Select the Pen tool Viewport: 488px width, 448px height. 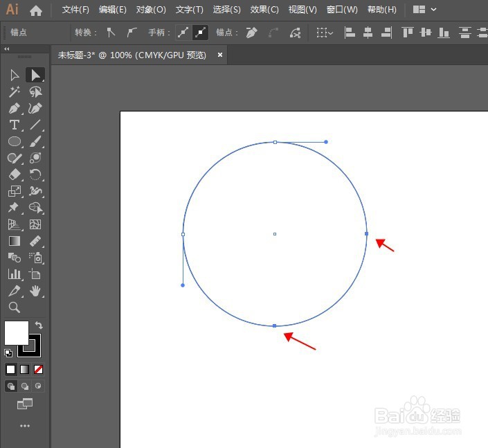point(15,108)
